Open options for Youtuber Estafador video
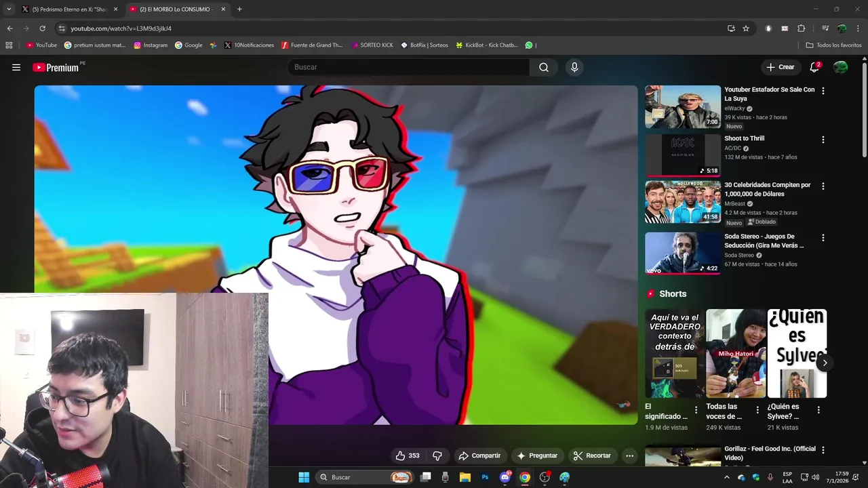This screenshot has width=868, height=488. (823, 91)
